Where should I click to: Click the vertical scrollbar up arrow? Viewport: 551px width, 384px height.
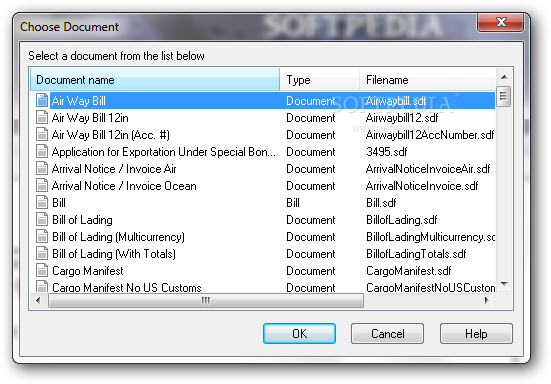pos(504,77)
